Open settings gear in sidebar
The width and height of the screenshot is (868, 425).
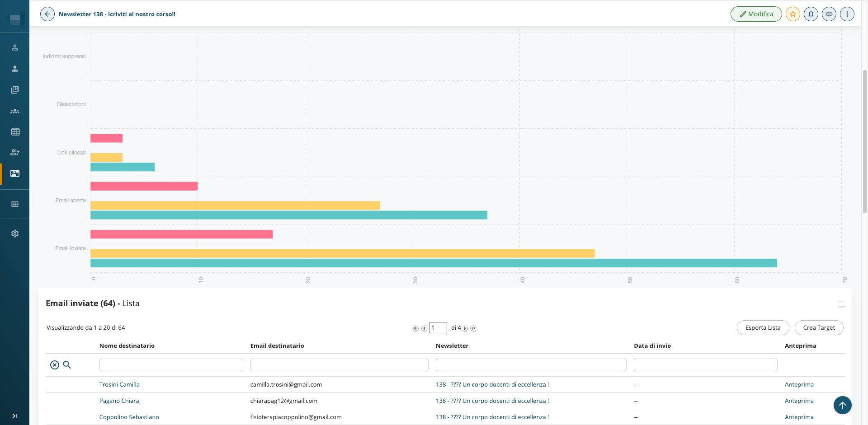[x=15, y=234]
